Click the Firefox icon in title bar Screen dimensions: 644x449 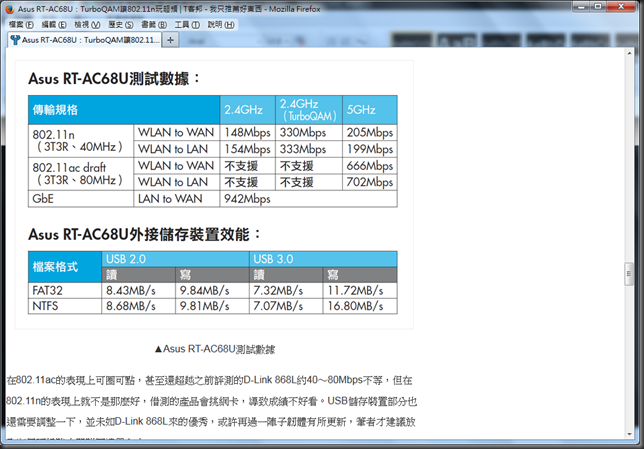(x=10, y=9)
